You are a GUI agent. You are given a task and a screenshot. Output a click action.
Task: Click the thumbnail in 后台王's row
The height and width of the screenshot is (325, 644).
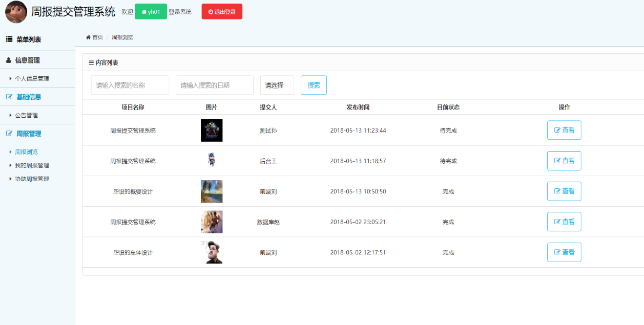click(x=212, y=161)
